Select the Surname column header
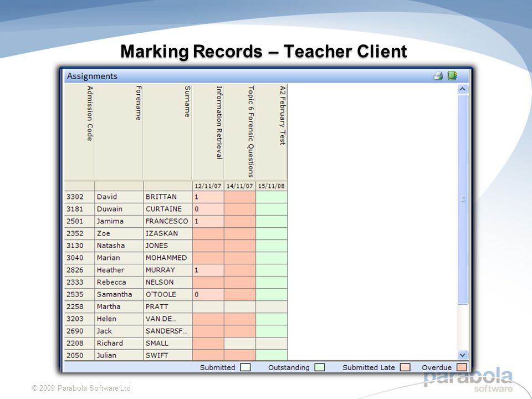The width and height of the screenshot is (532, 399). [x=168, y=132]
